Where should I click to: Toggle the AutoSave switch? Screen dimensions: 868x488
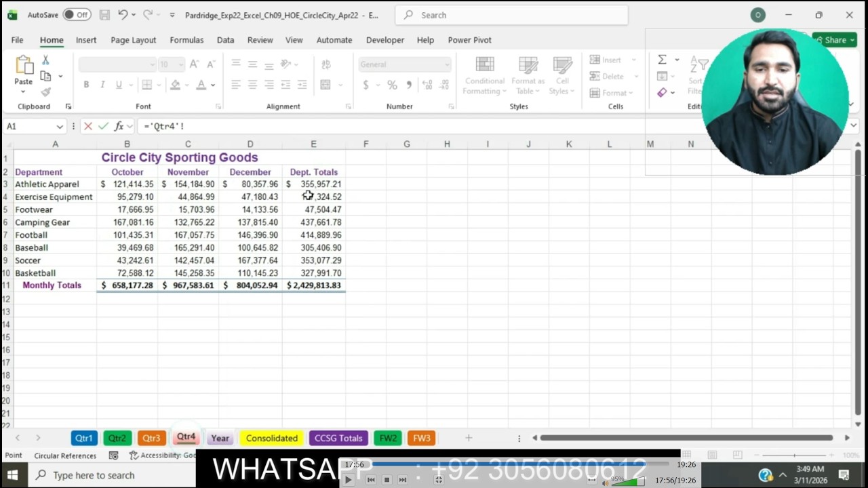pos(77,15)
